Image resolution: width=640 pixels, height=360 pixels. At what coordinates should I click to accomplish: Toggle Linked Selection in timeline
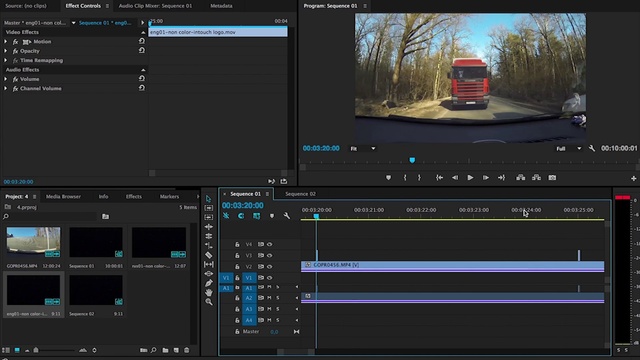click(256, 216)
